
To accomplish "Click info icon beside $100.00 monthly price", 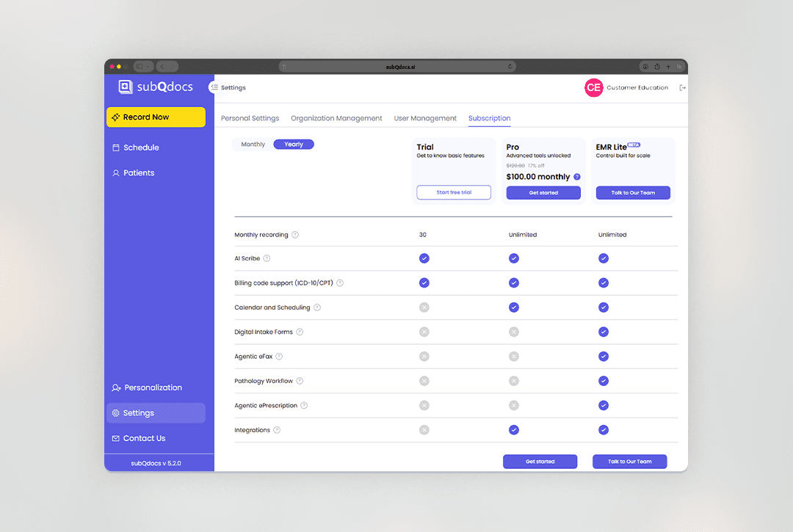I will tap(577, 177).
